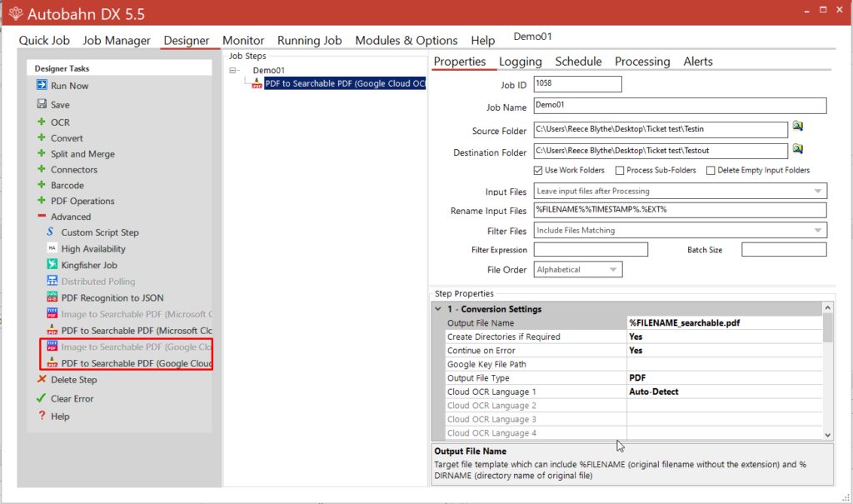Click the plus icon beside Split and Merge
Screen dimensions: 853x504
42,153
